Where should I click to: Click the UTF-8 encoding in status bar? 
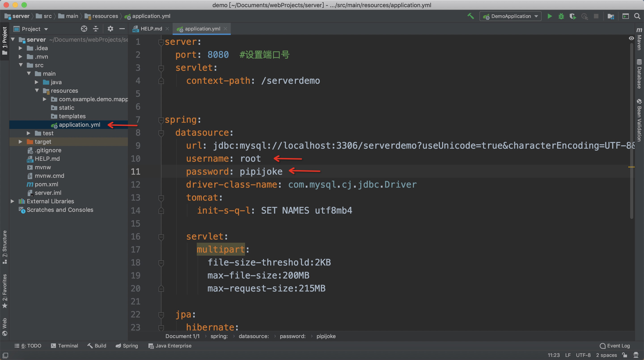pos(583,355)
